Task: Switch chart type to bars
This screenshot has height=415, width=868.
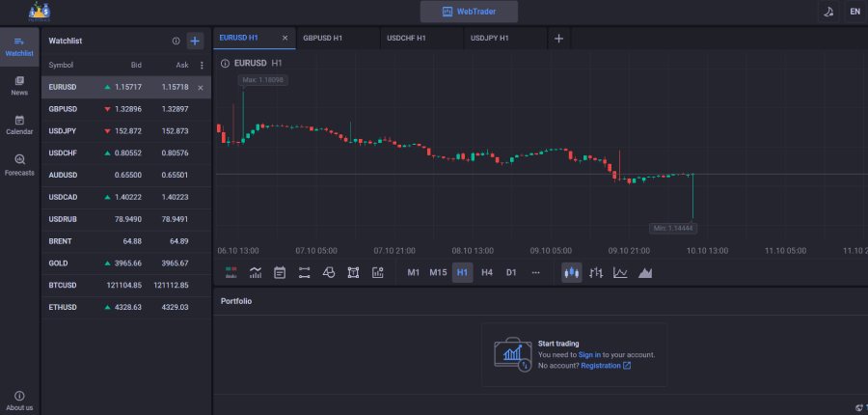Action: (x=596, y=272)
